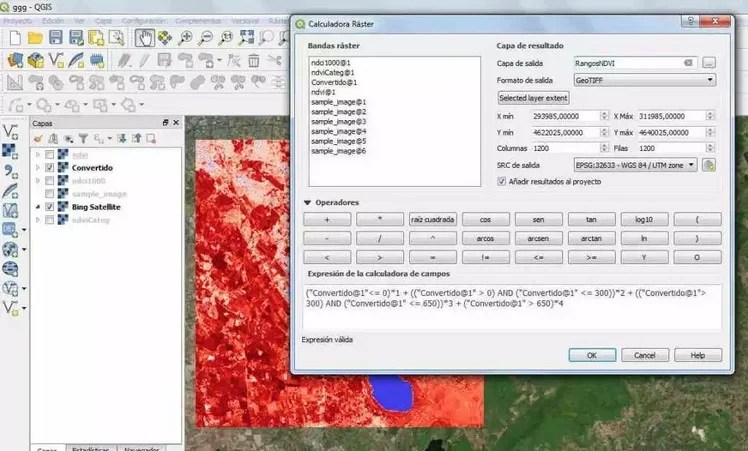Screen dimensions: 748x451
Task: Click the Add WMS layer globe icon in the sidebar
Action: pyautogui.click(x=10, y=249)
